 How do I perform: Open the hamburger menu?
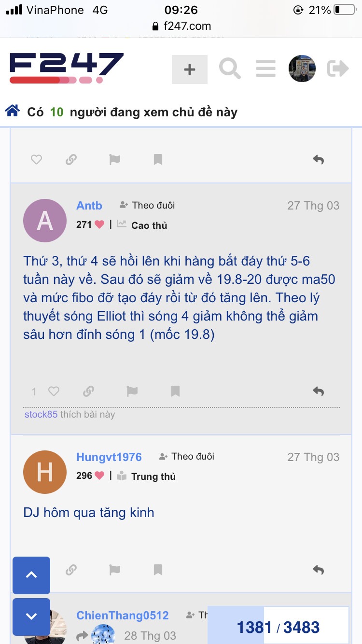point(265,69)
